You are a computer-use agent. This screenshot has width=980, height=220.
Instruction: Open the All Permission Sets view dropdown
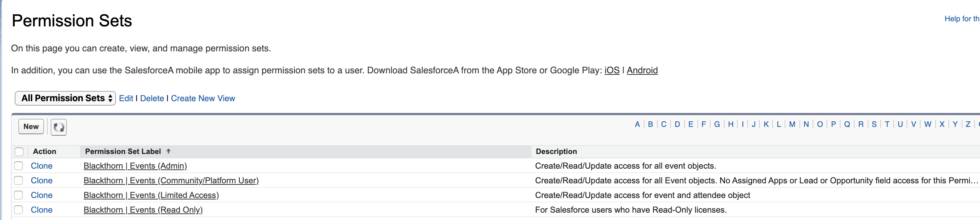65,98
